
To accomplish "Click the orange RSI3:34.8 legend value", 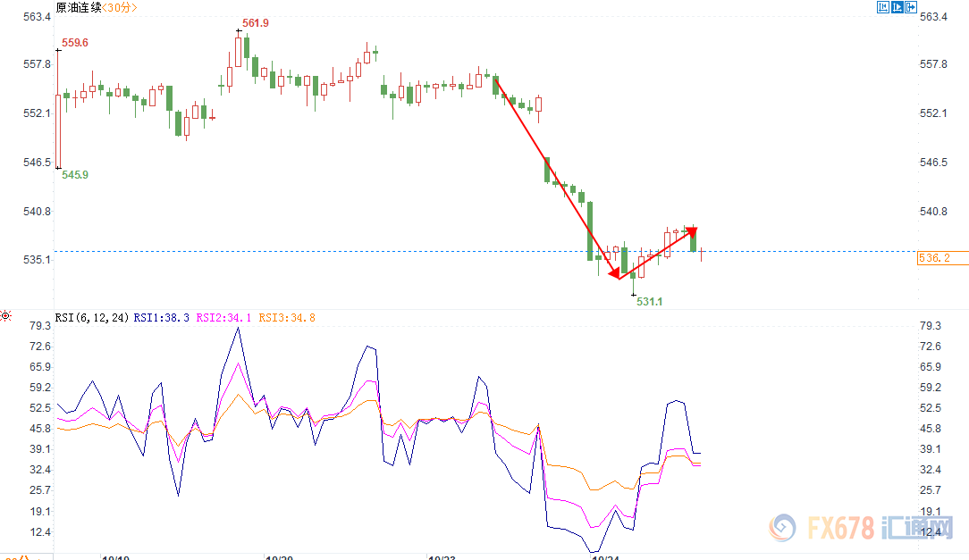I will pyautogui.click(x=286, y=317).
